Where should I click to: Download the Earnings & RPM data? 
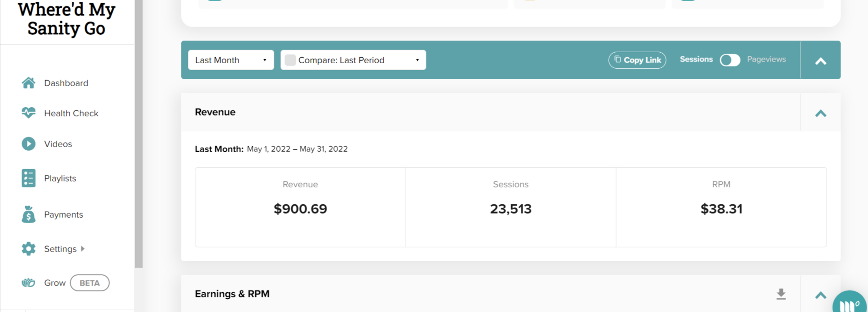click(781, 294)
